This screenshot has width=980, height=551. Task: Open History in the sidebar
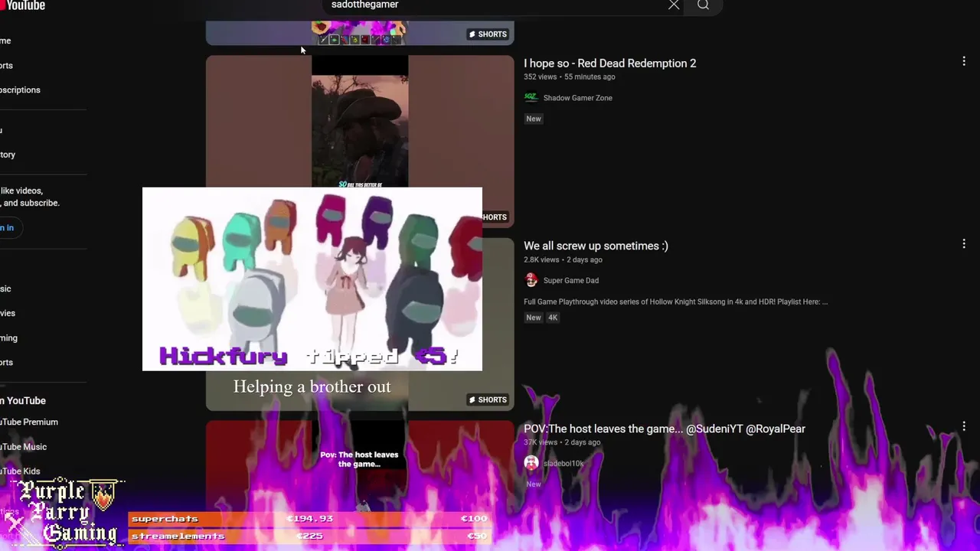[8, 155]
